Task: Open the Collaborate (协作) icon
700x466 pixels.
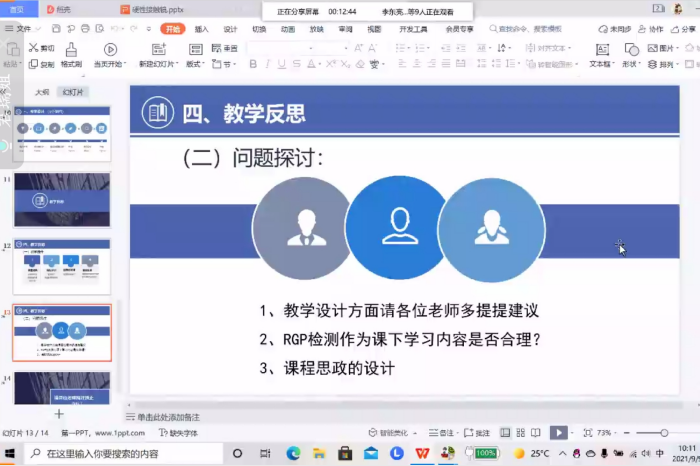Action: (x=656, y=30)
